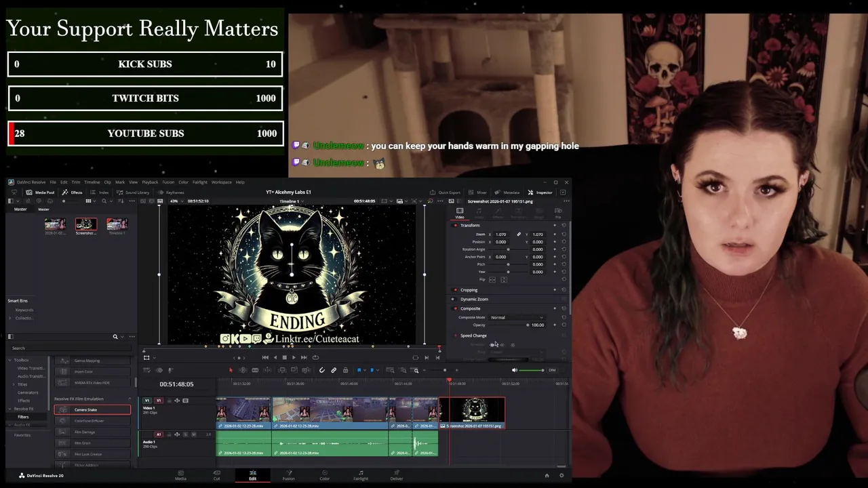Select the Trim Edit Mode tool
This screenshot has height=488, width=868.
tap(243, 370)
